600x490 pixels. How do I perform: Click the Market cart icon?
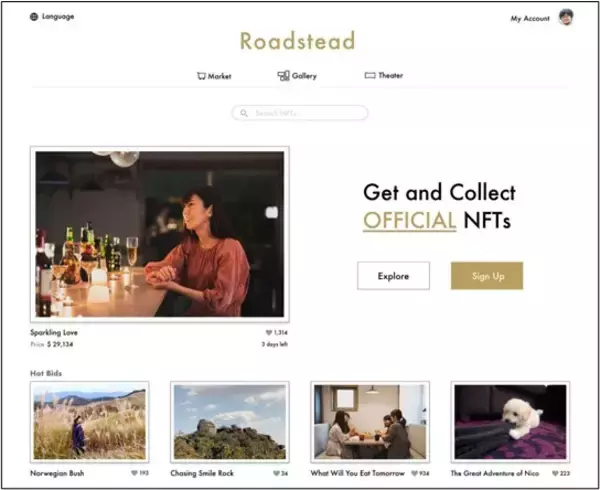coord(201,76)
